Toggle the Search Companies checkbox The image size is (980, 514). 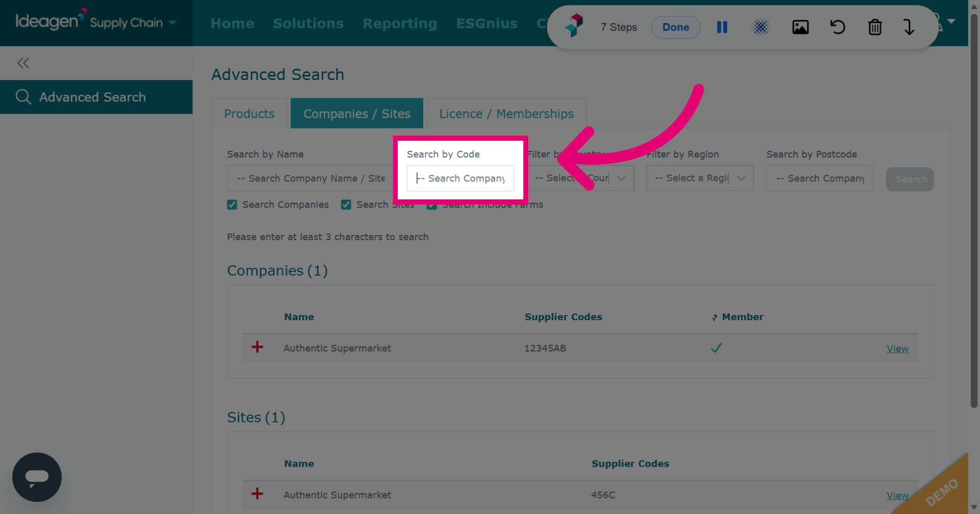point(232,204)
